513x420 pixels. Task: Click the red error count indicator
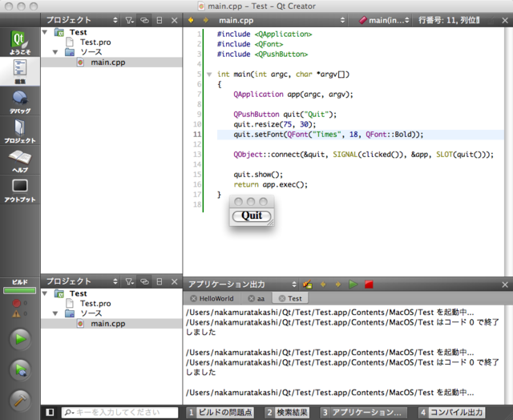click(x=19, y=303)
